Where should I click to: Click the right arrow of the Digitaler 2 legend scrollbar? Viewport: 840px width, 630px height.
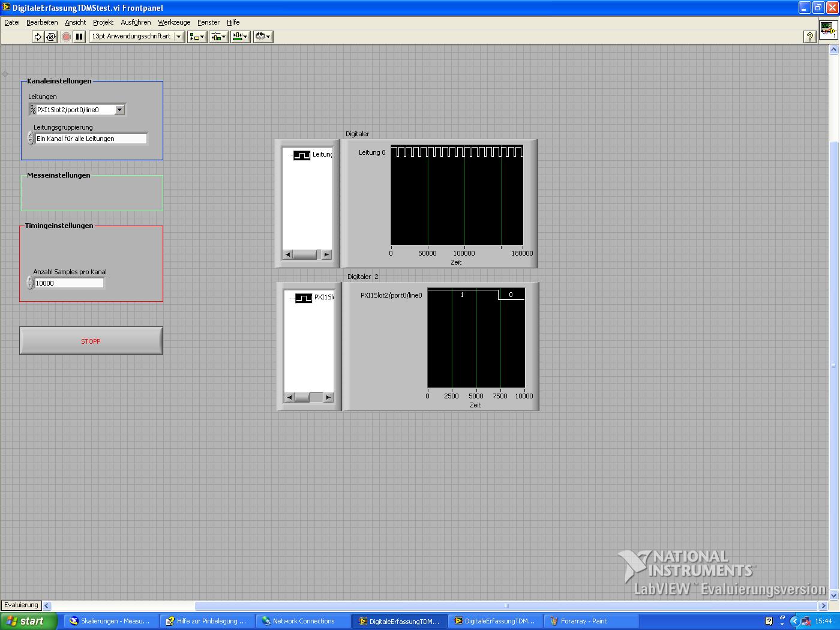328,397
